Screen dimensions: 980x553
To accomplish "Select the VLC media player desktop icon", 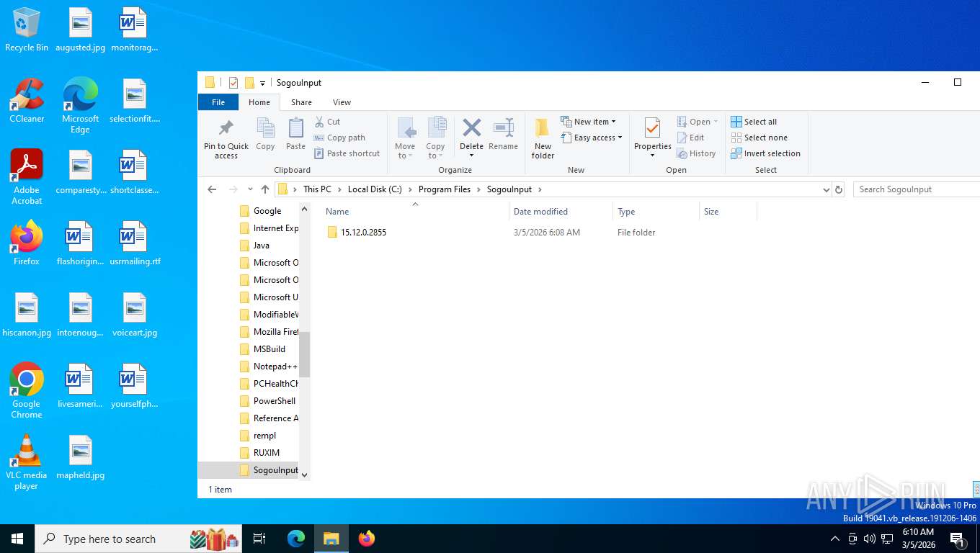I will point(27,462).
